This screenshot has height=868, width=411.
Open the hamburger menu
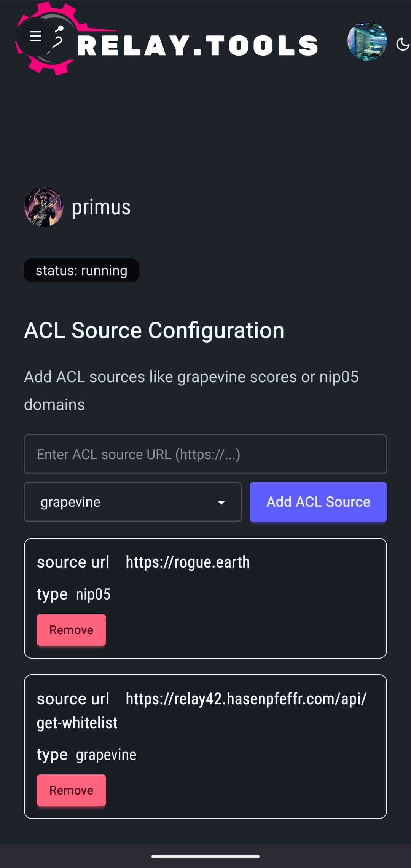click(x=36, y=37)
